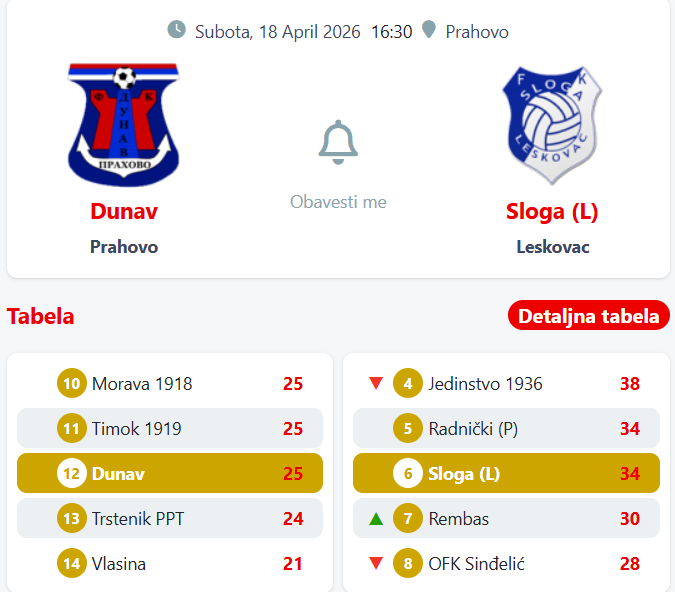Toggle the Obavesti me notification
Image resolution: width=675 pixels, height=592 pixels.
pos(338,202)
